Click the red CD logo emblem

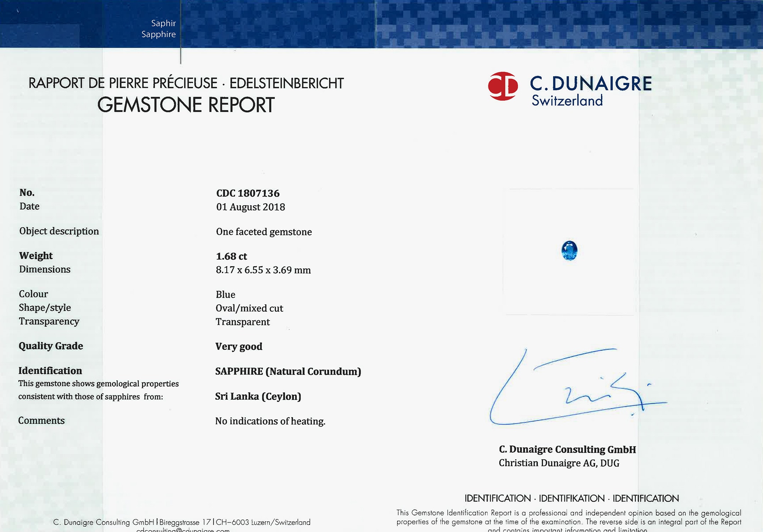point(503,86)
